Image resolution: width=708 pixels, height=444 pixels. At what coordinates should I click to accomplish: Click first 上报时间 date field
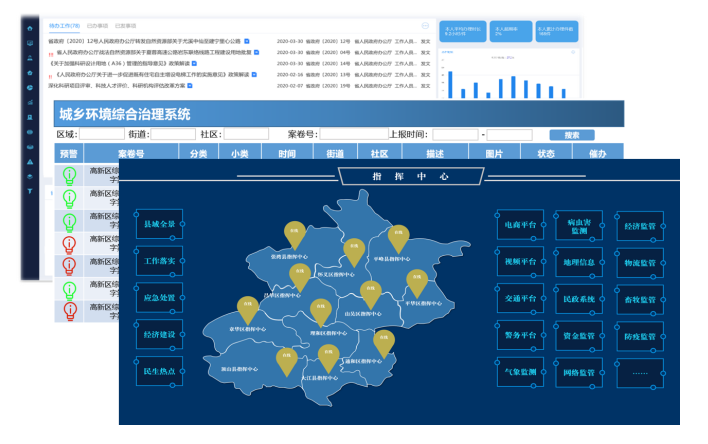click(455, 135)
